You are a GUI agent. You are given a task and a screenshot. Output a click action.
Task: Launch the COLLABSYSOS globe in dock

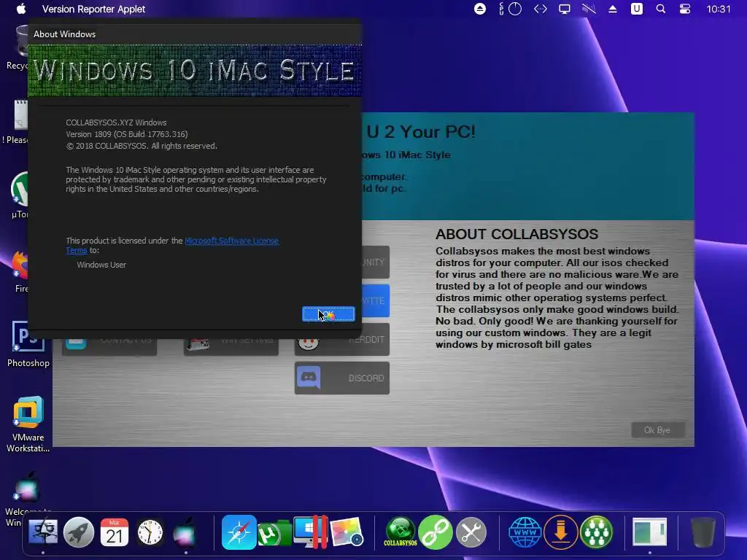(400, 532)
